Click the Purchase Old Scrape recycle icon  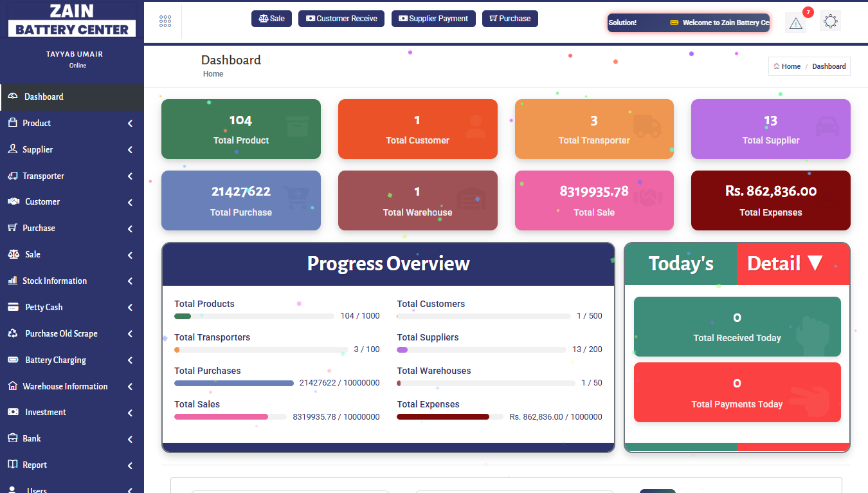tap(13, 333)
